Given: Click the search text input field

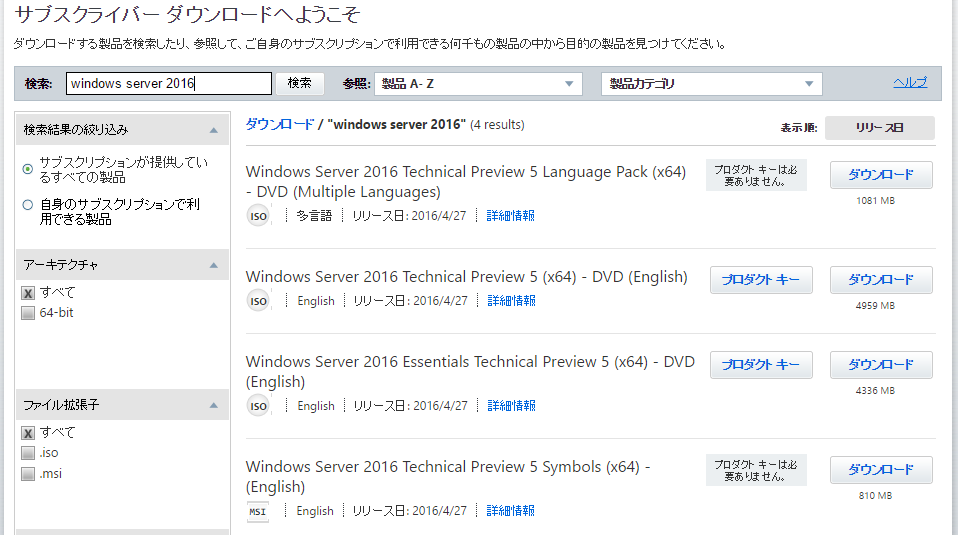Looking at the screenshot, I should click(168, 84).
